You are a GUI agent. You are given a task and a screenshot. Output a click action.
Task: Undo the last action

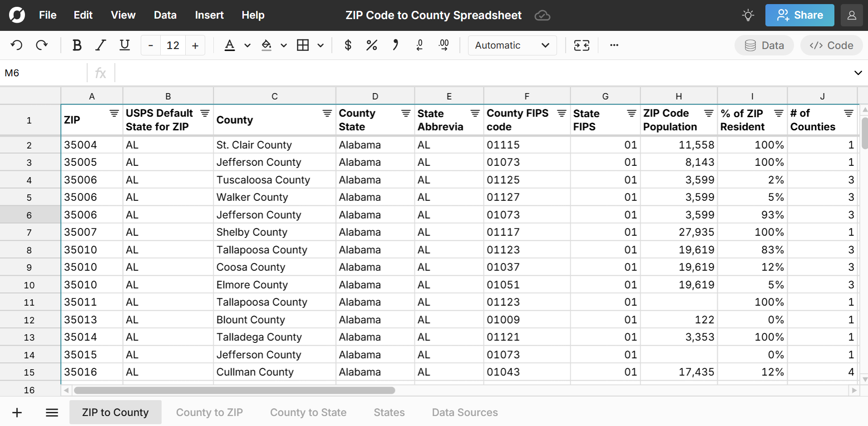(16, 45)
